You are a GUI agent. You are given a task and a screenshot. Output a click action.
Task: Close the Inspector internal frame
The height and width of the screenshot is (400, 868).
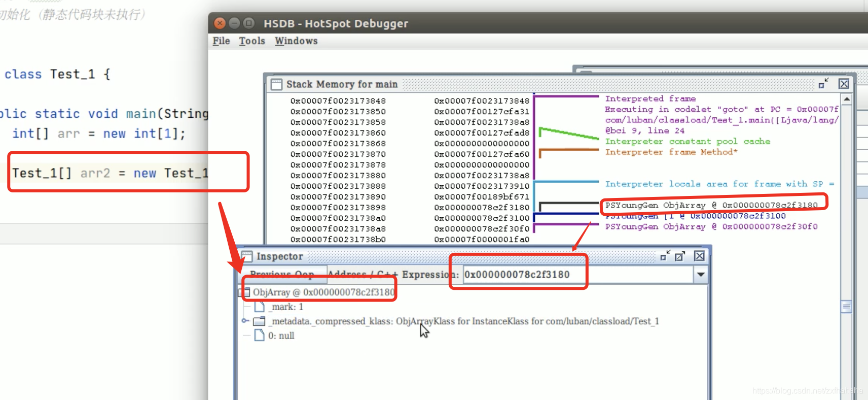tap(699, 256)
